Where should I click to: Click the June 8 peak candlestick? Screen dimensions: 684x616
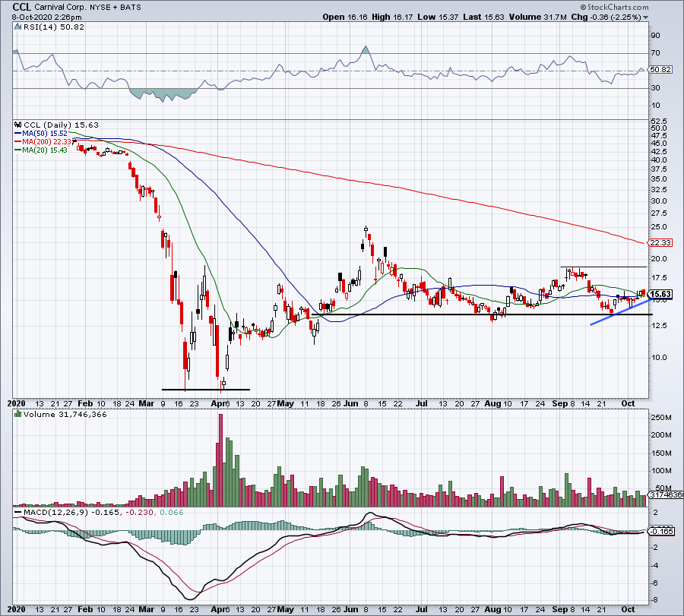(x=366, y=229)
